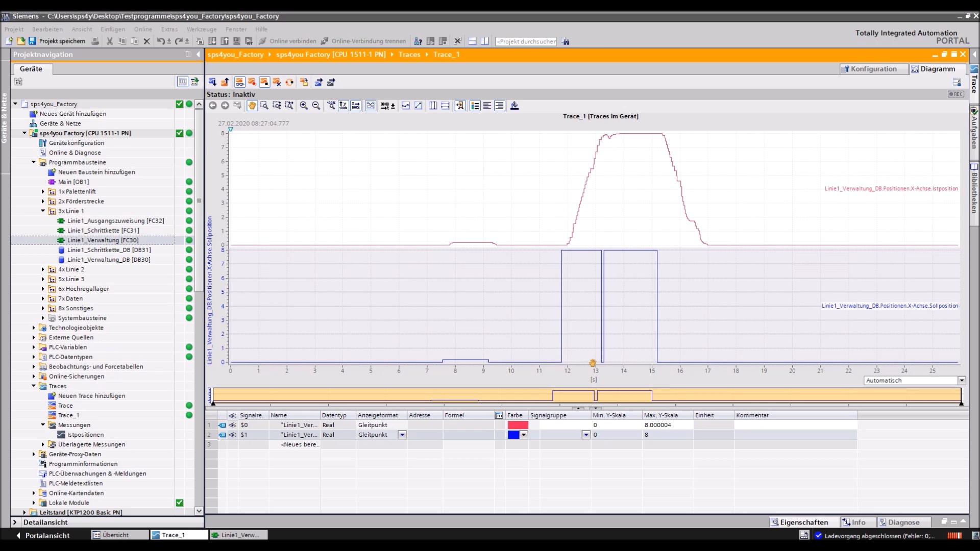Image resolution: width=980 pixels, height=551 pixels.
Task: Click the blue color swatch for signal $1
Action: pyautogui.click(x=513, y=435)
